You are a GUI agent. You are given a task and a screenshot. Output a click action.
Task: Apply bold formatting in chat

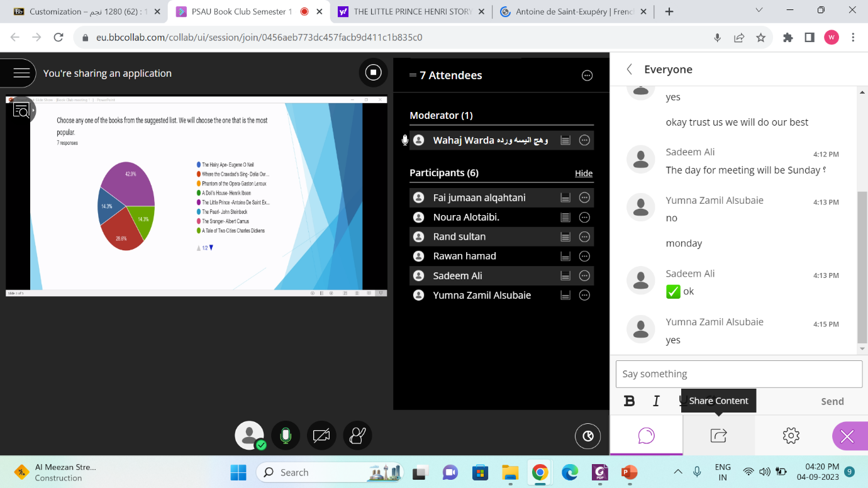629,401
